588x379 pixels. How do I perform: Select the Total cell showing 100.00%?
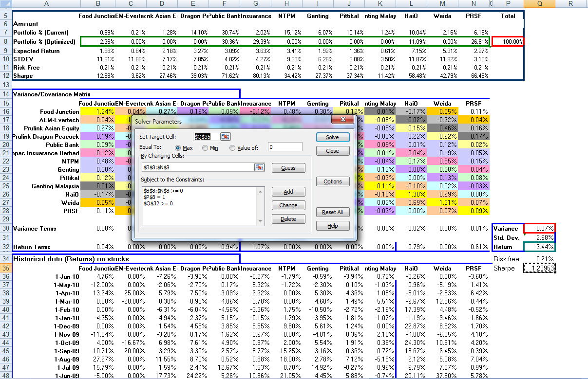[508, 41]
